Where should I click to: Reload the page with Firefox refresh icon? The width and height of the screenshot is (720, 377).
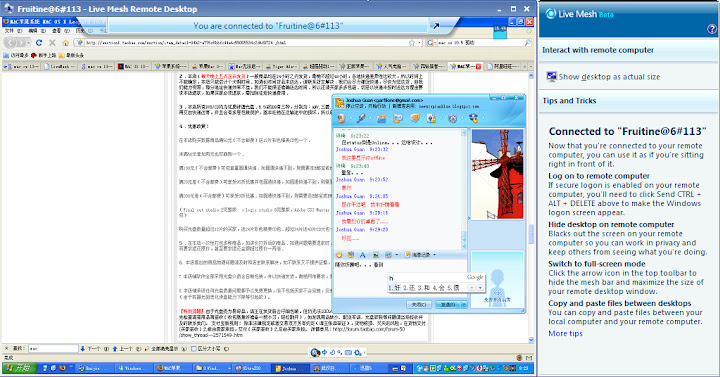(x=39, y=43)
